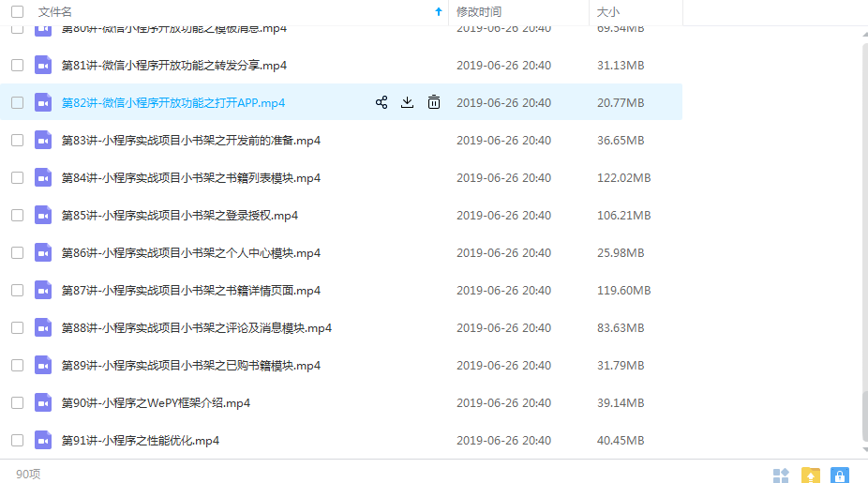Download the 第82讲 video file

pyautogui.click(x=408, y=102)
